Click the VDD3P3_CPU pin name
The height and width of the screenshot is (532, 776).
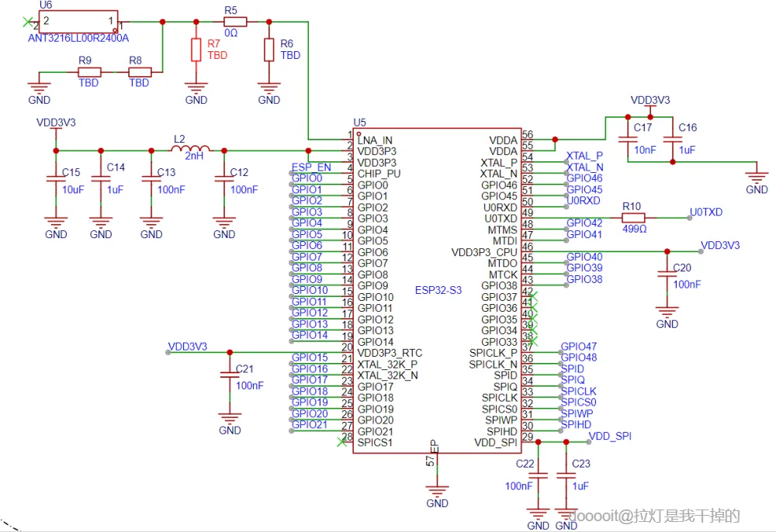tap(484, 252)
